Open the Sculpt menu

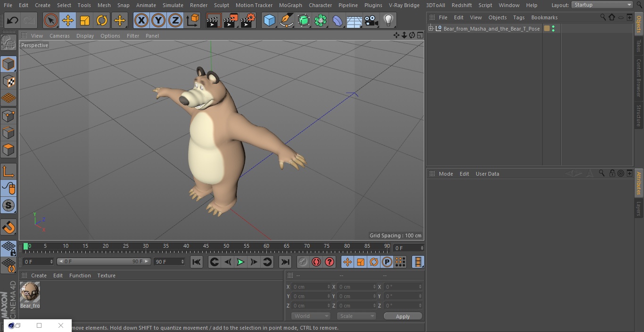[221, 5]
